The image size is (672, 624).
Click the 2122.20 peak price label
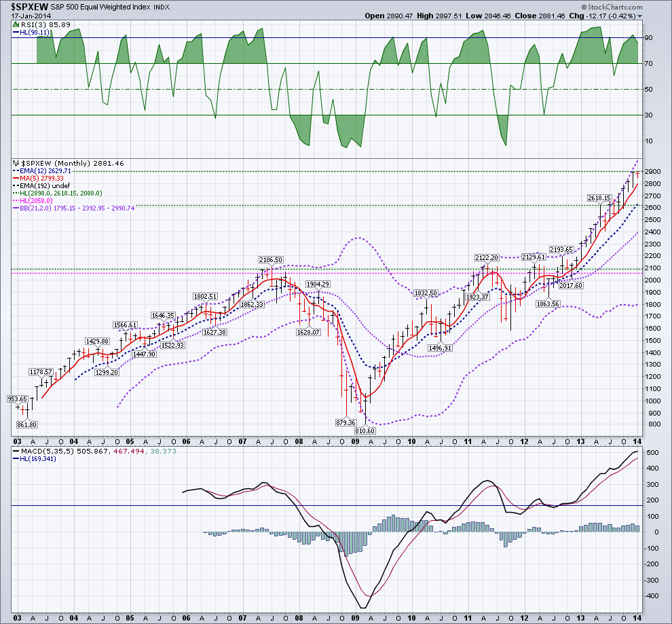(487, 257)
